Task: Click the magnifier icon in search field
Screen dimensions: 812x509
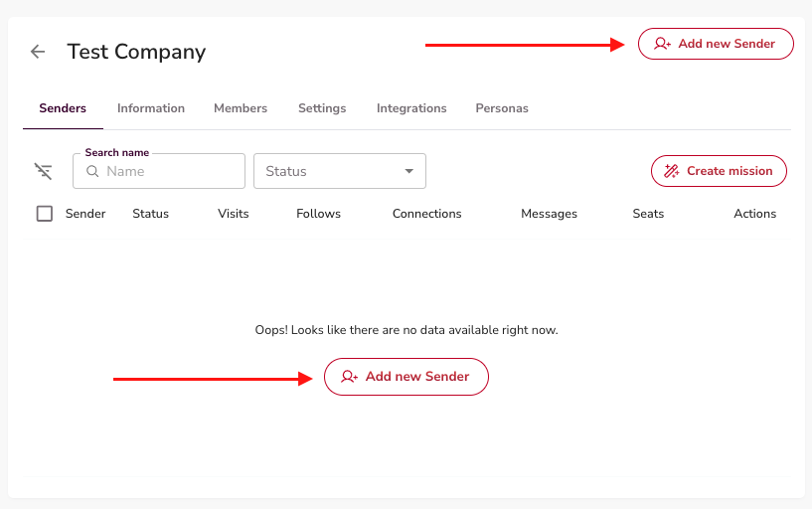Action: pos(92,171)
